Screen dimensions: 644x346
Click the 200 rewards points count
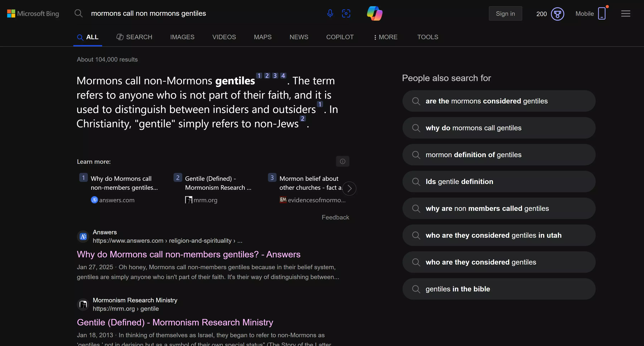[541, 14]
